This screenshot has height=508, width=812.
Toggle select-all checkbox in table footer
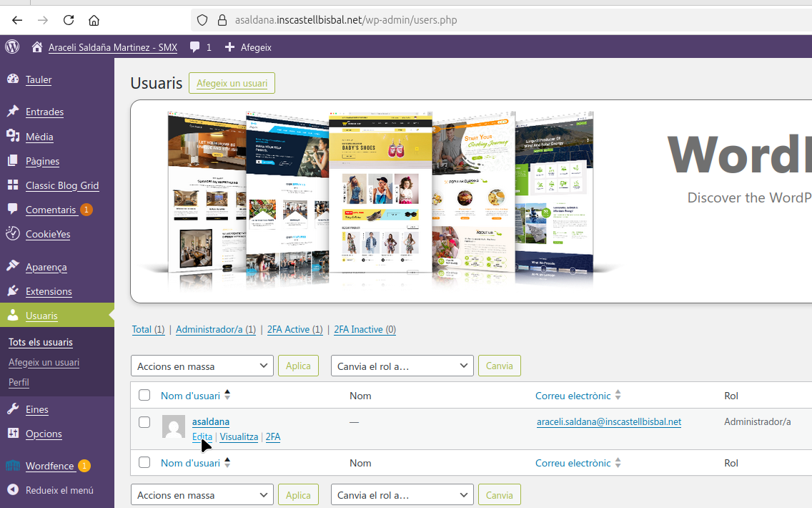coord(144,462)
